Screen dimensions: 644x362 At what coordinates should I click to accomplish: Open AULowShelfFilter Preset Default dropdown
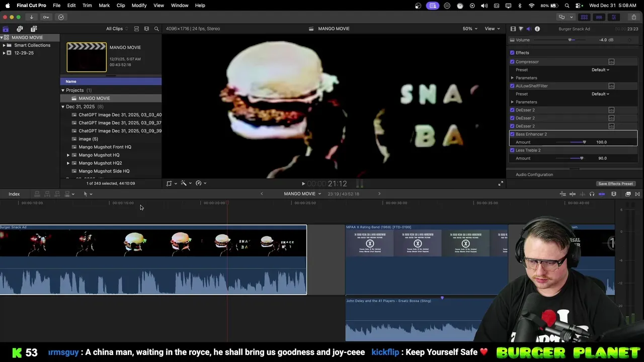click(x=600, y=94)
